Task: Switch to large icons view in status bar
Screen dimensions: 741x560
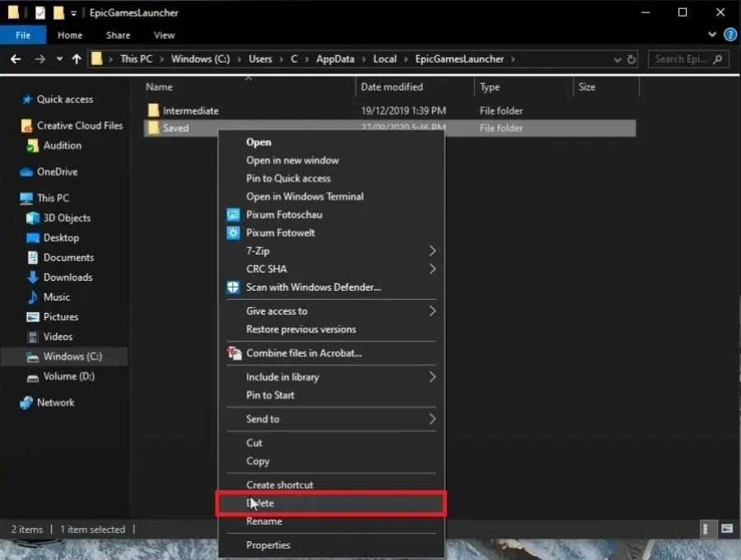Action: (x=727, y=529)
